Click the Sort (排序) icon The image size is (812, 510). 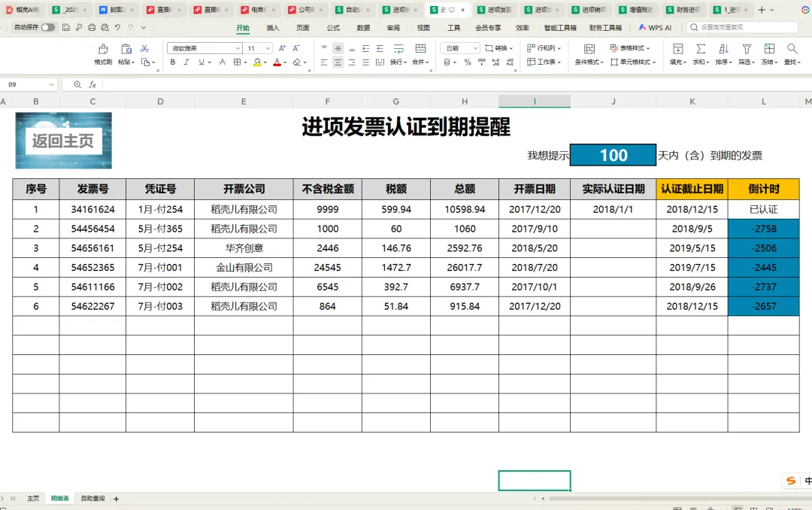click(x=723, y=49)
